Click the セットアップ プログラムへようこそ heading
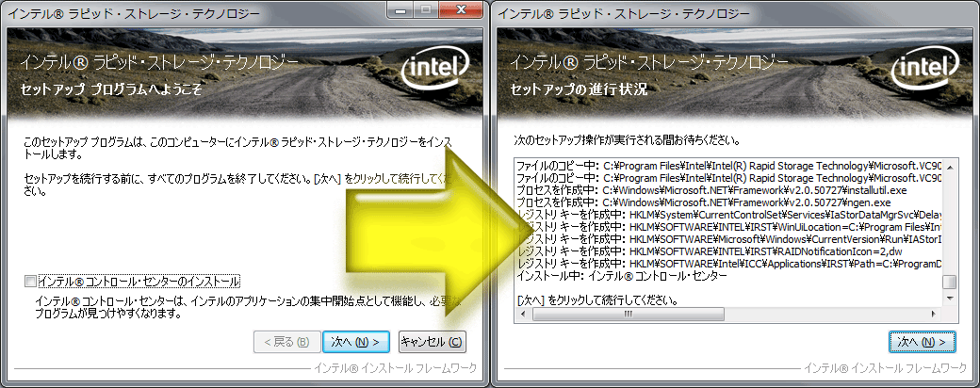980x388 pixels. 111,89
